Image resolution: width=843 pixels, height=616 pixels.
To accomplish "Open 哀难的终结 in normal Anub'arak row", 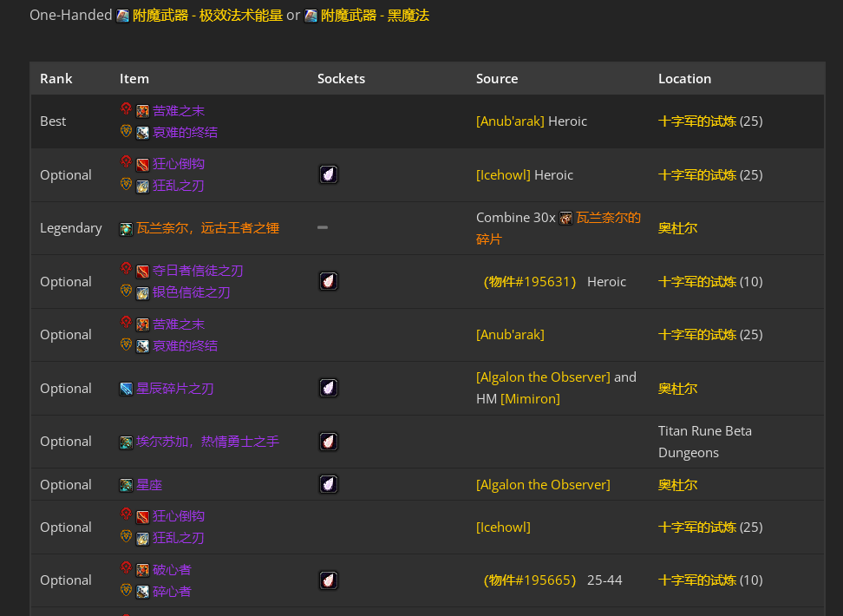I will [x=185, y=346].
